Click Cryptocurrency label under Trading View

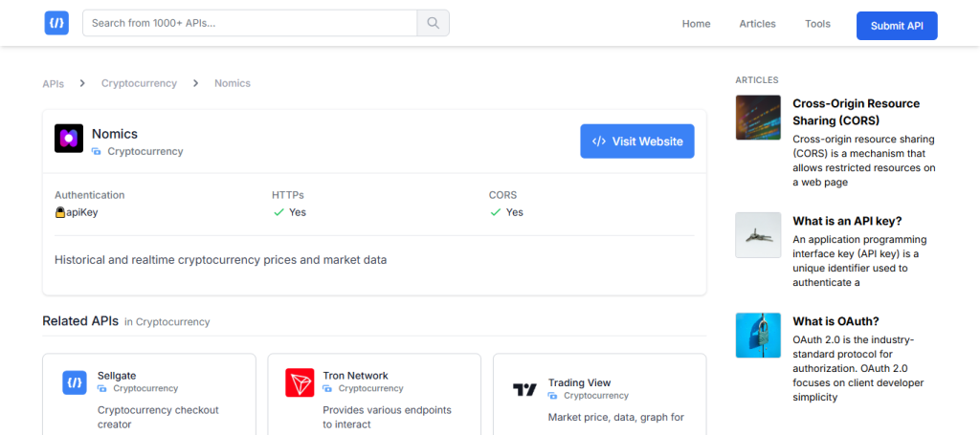pyautogui.click(x=596, y=396)
